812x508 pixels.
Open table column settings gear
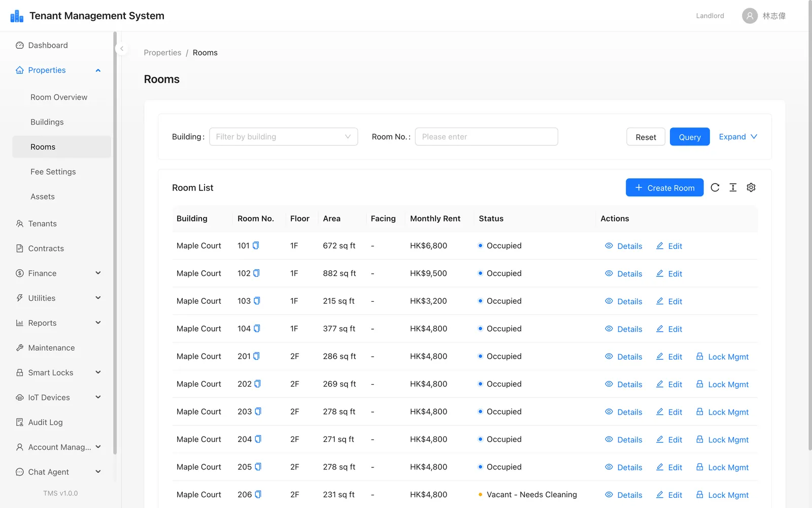pos(751,187)
